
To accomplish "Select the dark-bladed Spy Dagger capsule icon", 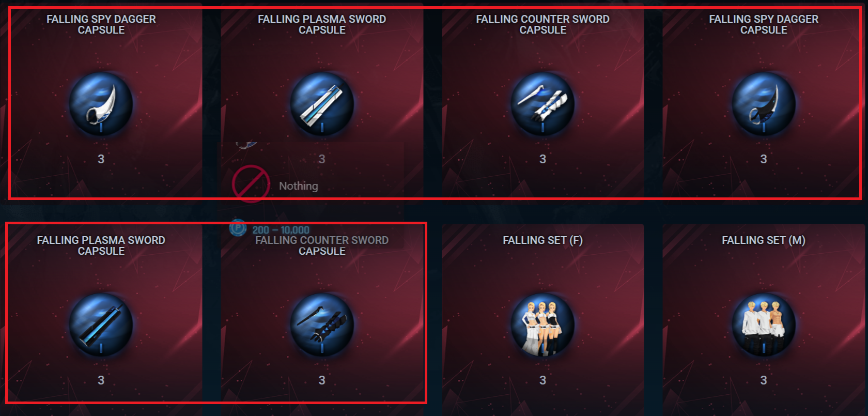I will pyautogui.click(x=764, y=104).
